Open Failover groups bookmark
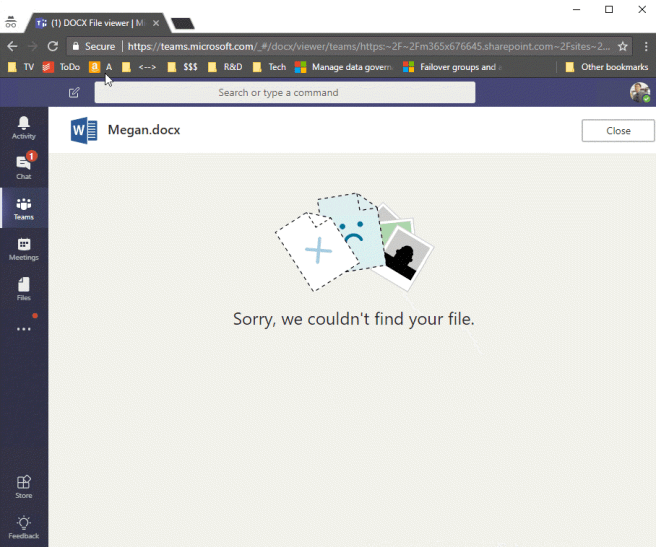656x547 pixels. [452, 67]
